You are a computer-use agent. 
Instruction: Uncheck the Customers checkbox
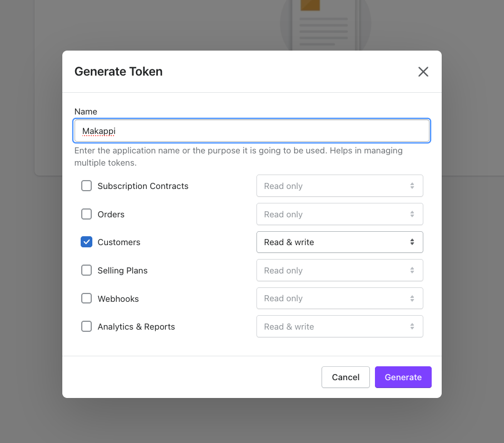(86, 242)
